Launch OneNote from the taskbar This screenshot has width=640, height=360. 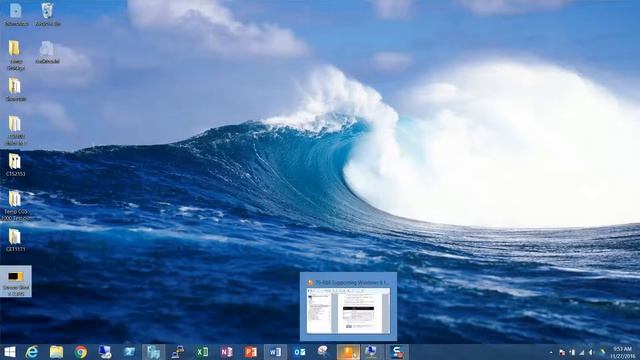pyautogui.click(x=227, y=352)
